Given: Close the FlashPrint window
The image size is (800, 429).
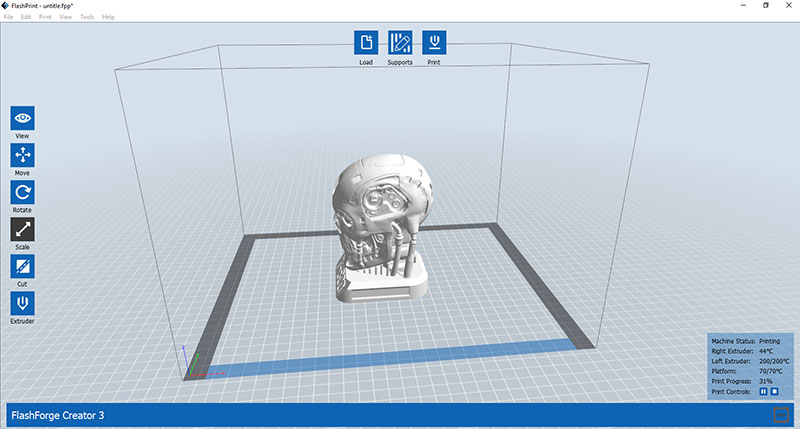Looking at the screenshot, I should click(x=788, y=5).
